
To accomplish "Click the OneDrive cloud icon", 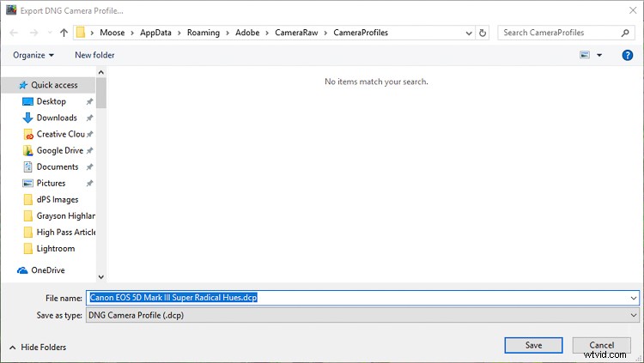I will click(22, 270).
